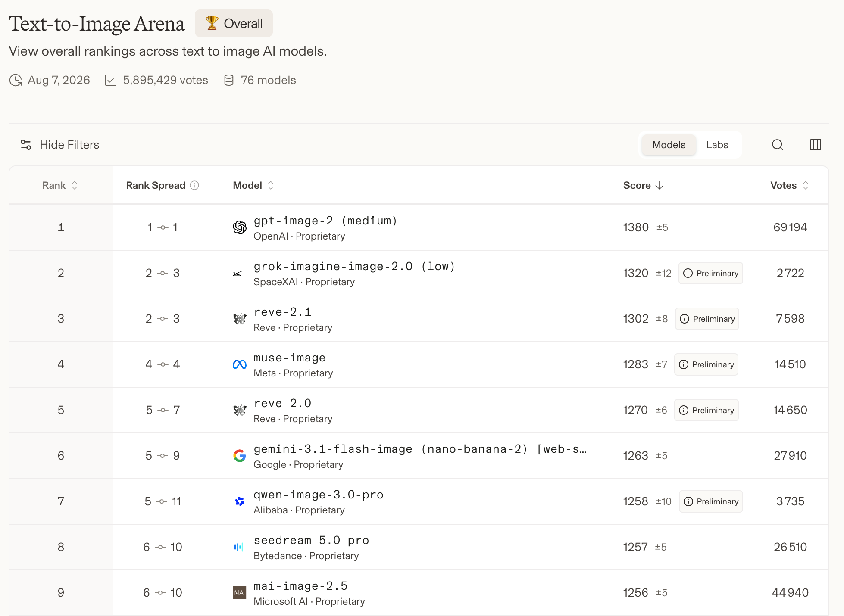The image size is (844, 616).
Task: Click the SpaceXAI logo for grok-imagine-image-2.0
Action: [239, 273]
